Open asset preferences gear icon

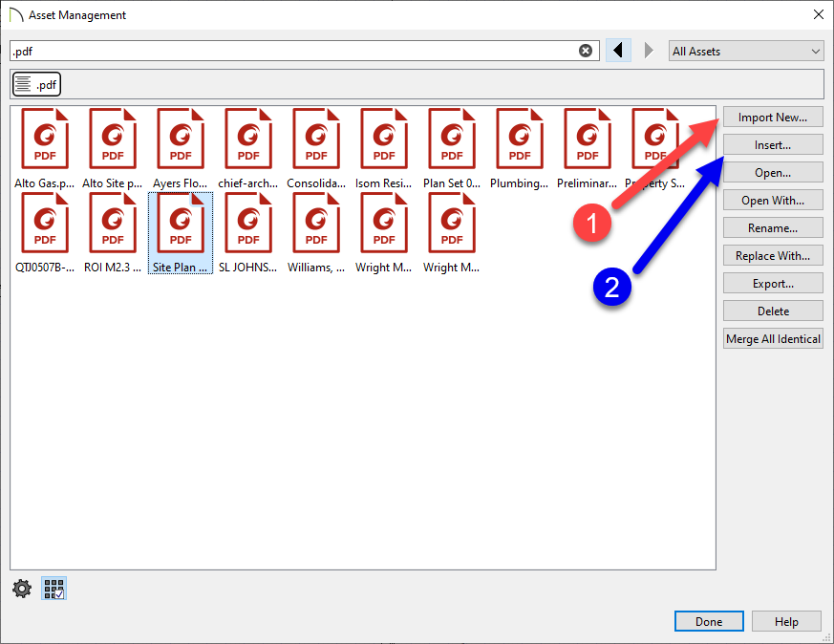[x=22, y=589]
